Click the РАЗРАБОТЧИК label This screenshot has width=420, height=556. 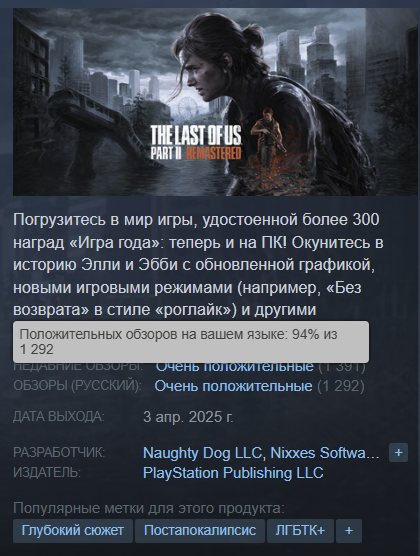[x=59, y=452]
